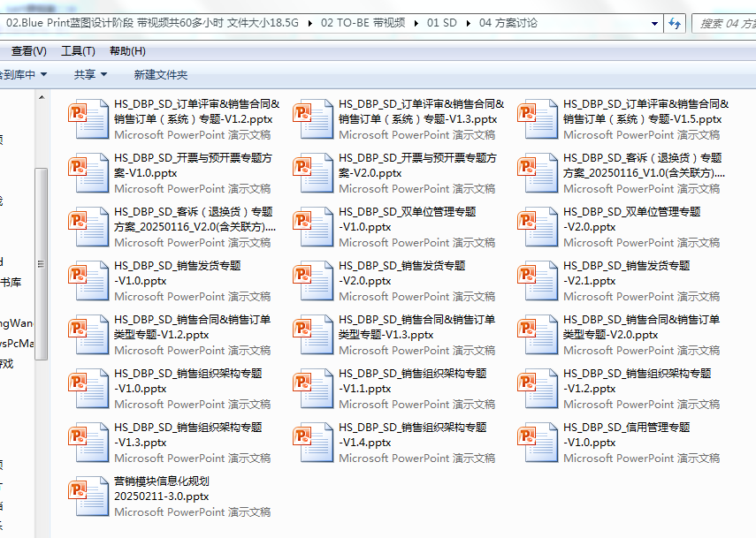The height and width of the screenshot is (538, 756).
Task: Select the 信用管理专题 V1.0 file icon
Action: (x=541, y=443)
